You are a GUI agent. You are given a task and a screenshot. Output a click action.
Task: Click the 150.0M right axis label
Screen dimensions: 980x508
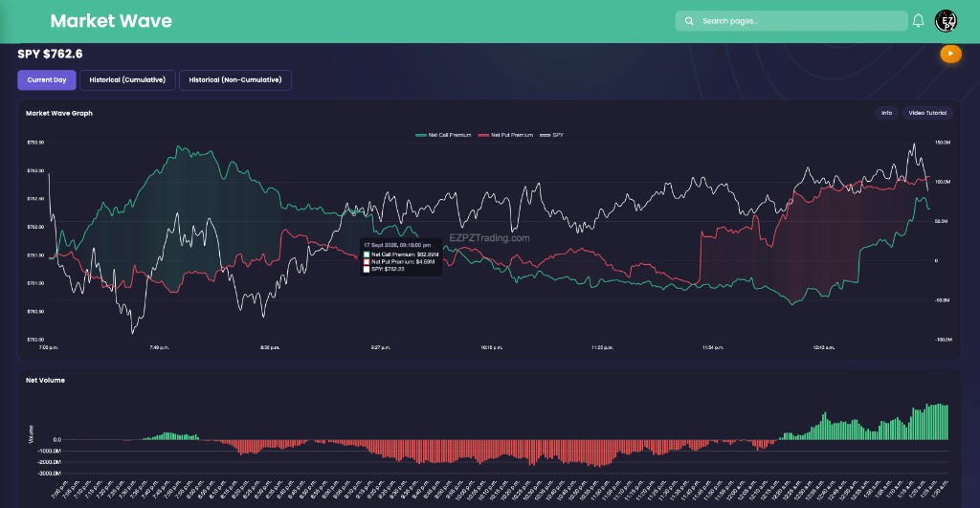pyautogui.click(x=943, y=143)
